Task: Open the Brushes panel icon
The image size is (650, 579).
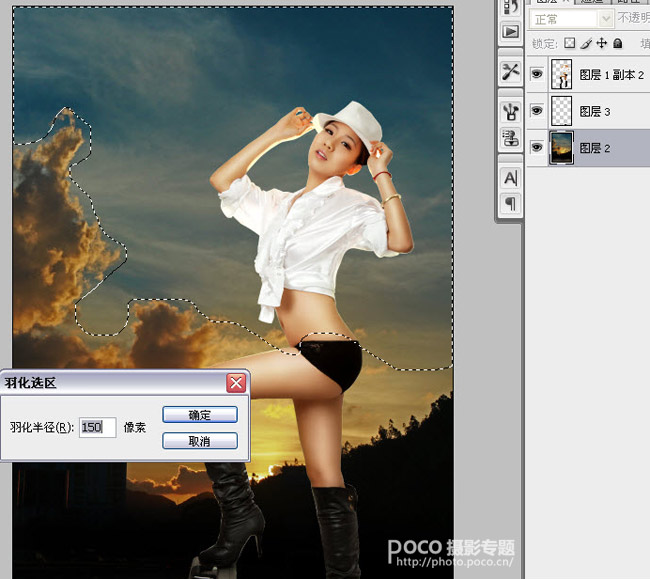Action: [510, 111]
